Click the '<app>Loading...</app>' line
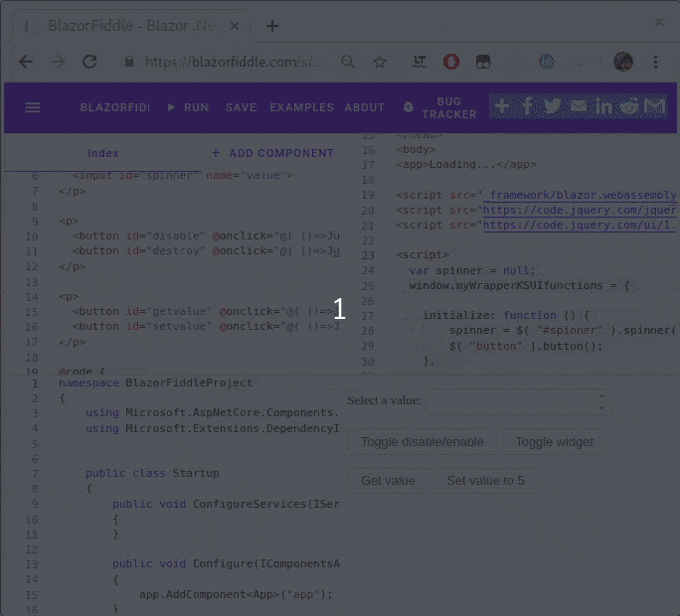This screenshot has width=680, height=616. 466,165
